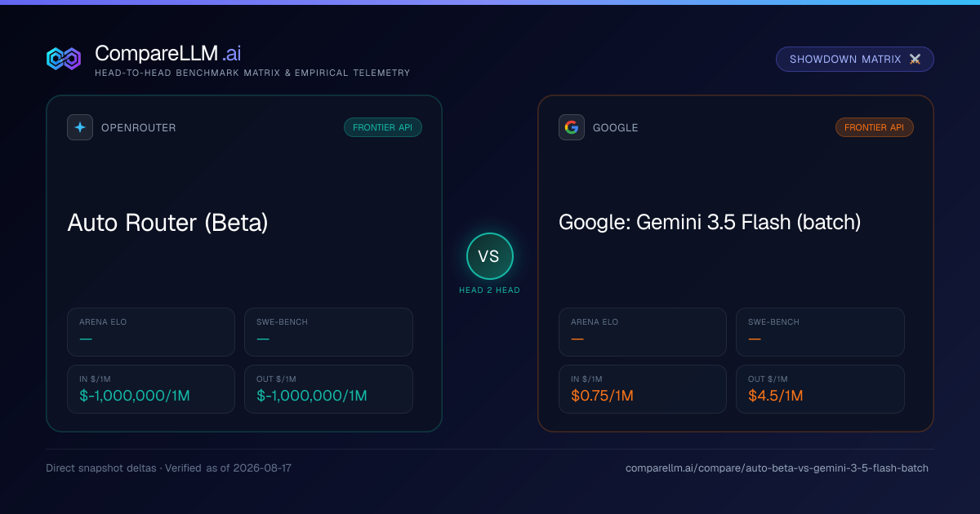Screen dimensions: 980x514
Task: Click the Auto Router IN $/1M price tile
Action: (x=151, y=389)
